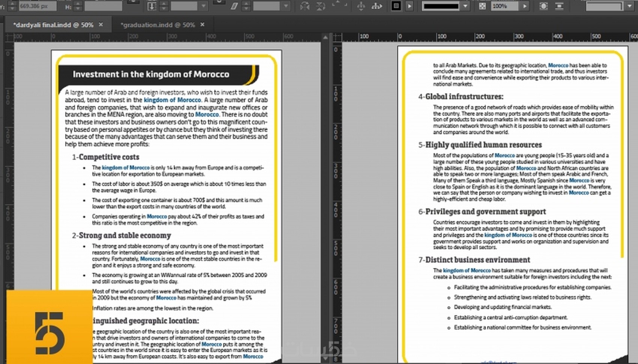Viewport: 638px width, 364px height.
Task: Switch to the dardyali final.indd tab
Action: pyautogui.click(x=53, y=25)
